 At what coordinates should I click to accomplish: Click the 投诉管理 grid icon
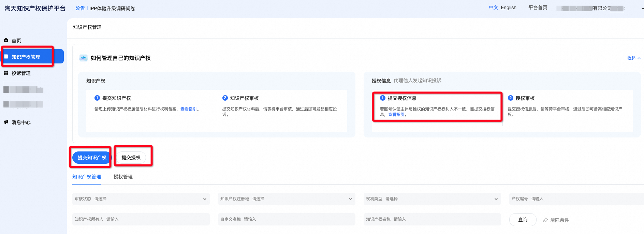click(x=6, y=73)
